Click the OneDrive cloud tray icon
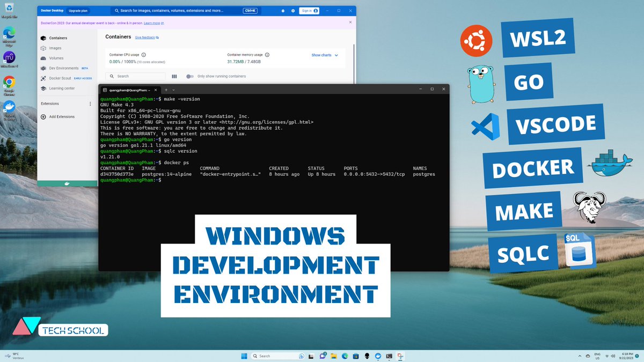 coord(588,356)
